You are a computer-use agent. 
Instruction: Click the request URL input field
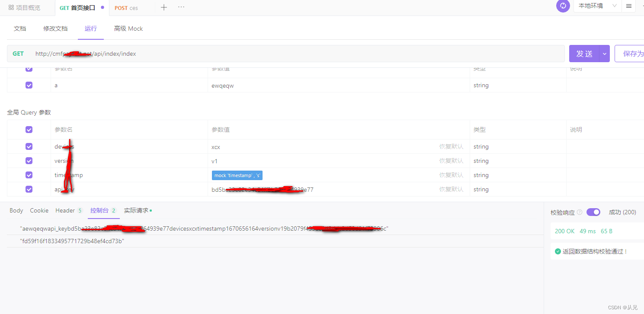(x=298, y=54)
